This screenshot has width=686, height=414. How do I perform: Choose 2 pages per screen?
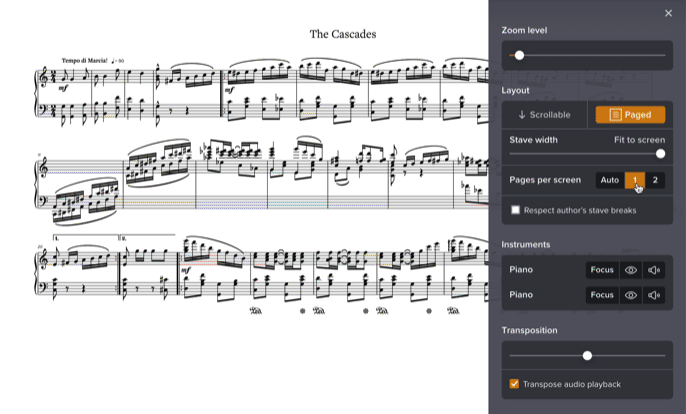pos(655,180)
